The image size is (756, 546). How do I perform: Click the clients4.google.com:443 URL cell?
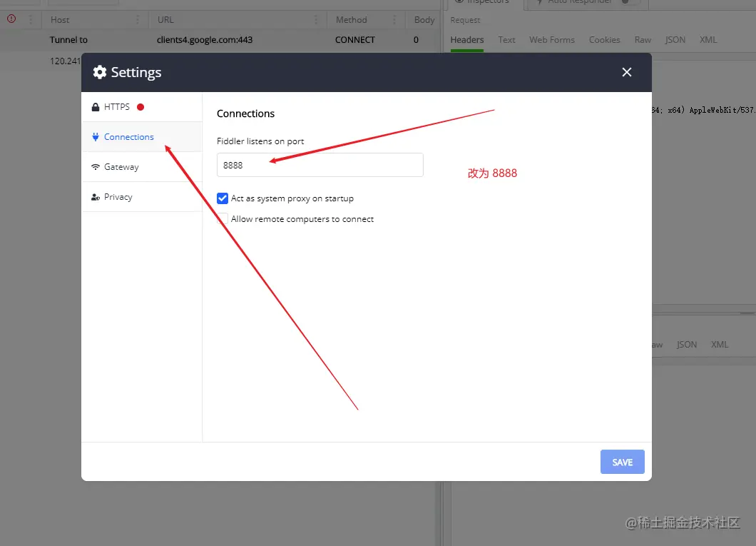pyautogui.click(x=205, y=40)
